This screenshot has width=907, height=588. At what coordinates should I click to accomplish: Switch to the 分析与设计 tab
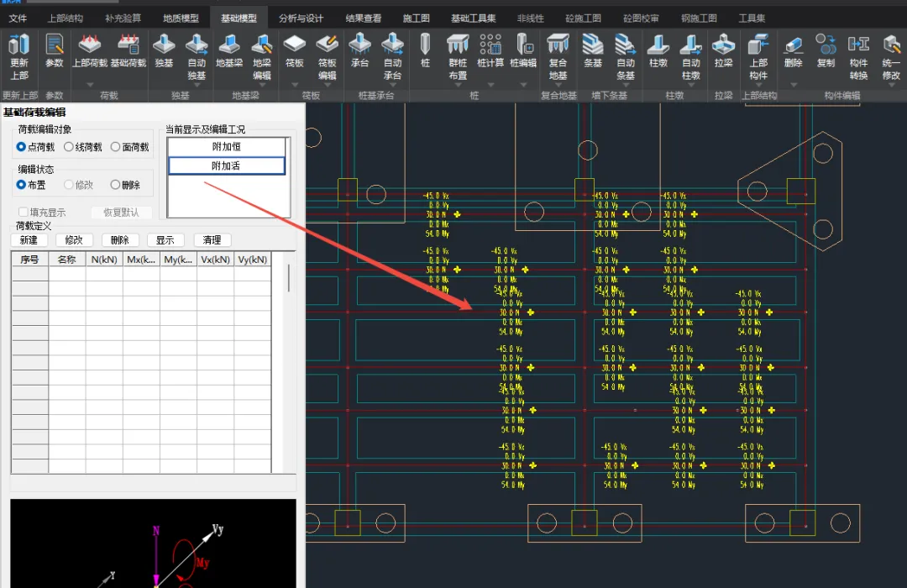tap(301, 18)
